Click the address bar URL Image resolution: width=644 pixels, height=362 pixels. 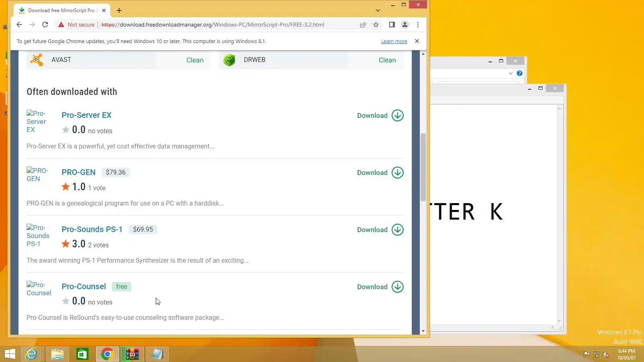click(x=213, y=25)
